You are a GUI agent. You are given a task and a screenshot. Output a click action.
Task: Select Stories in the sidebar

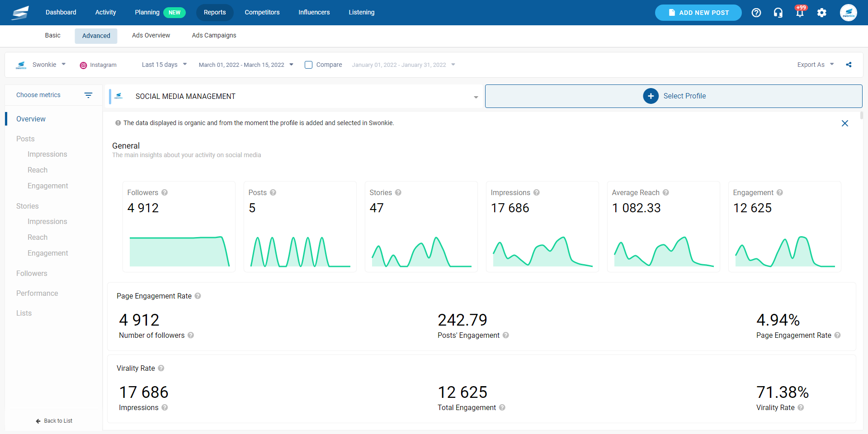click(x=27, y=206)
